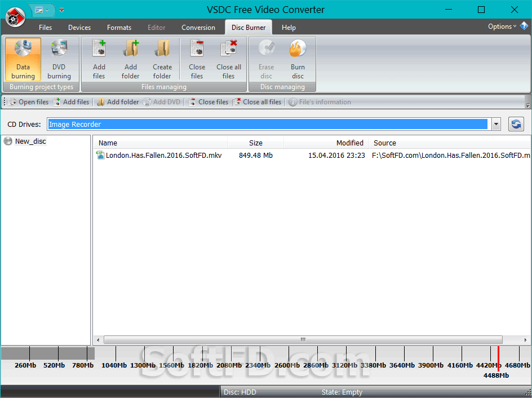Click the mkv file's icon in list

100,155
